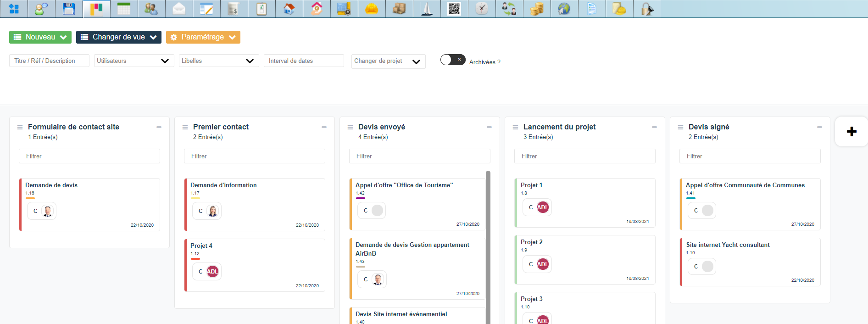Click the Devis envoyé column scrollbar
This screenshot has height=324, width=868.
(488, 247)
